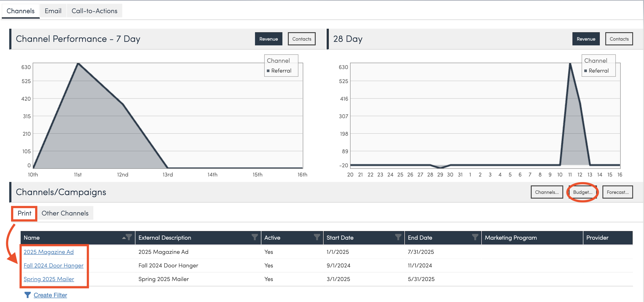
Task: Open the Forecast... dialog button
Action: point(617,192)
